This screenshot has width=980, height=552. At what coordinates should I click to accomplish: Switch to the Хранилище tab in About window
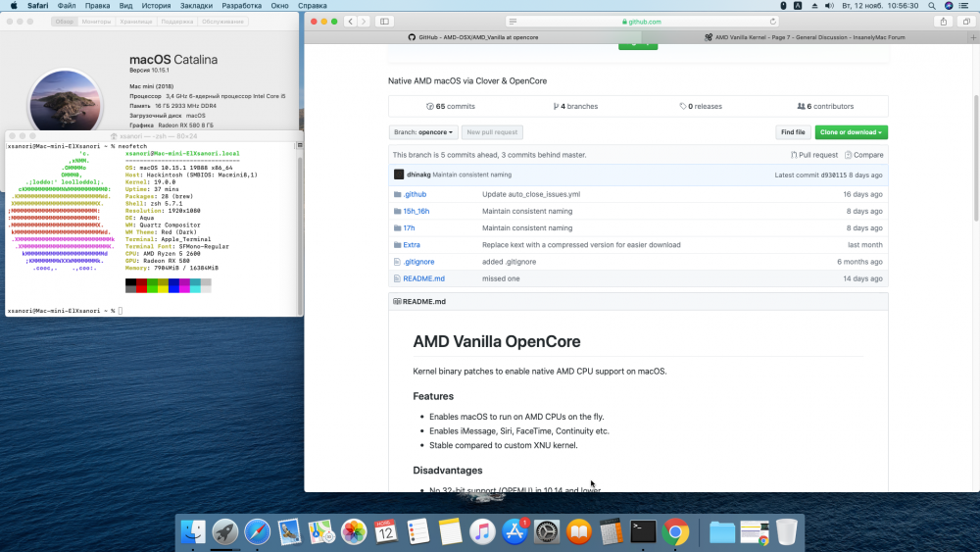pos(136,22)
